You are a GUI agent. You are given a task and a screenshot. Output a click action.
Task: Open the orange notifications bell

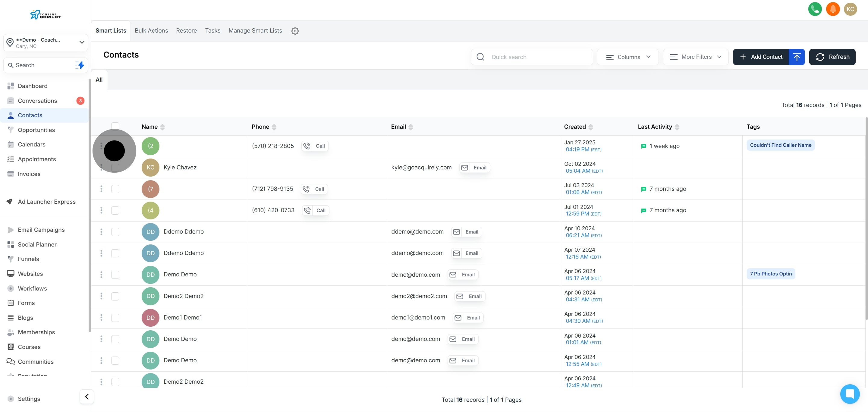coord(833,9)
